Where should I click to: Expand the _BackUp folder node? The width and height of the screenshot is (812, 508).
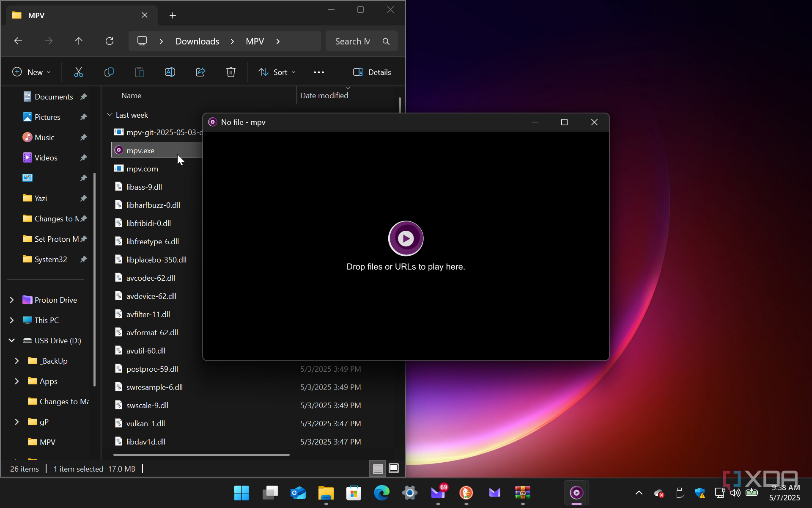point(17,361)
